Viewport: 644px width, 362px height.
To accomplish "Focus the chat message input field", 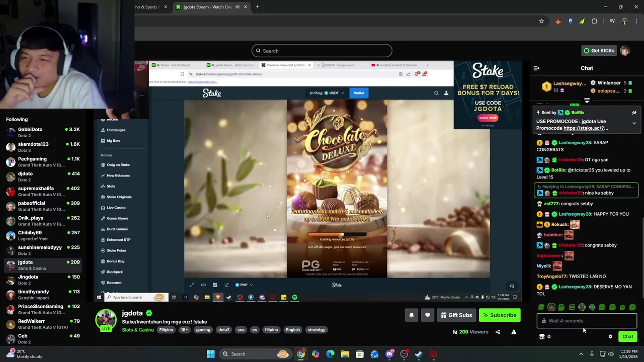I will tap(587, 321).
